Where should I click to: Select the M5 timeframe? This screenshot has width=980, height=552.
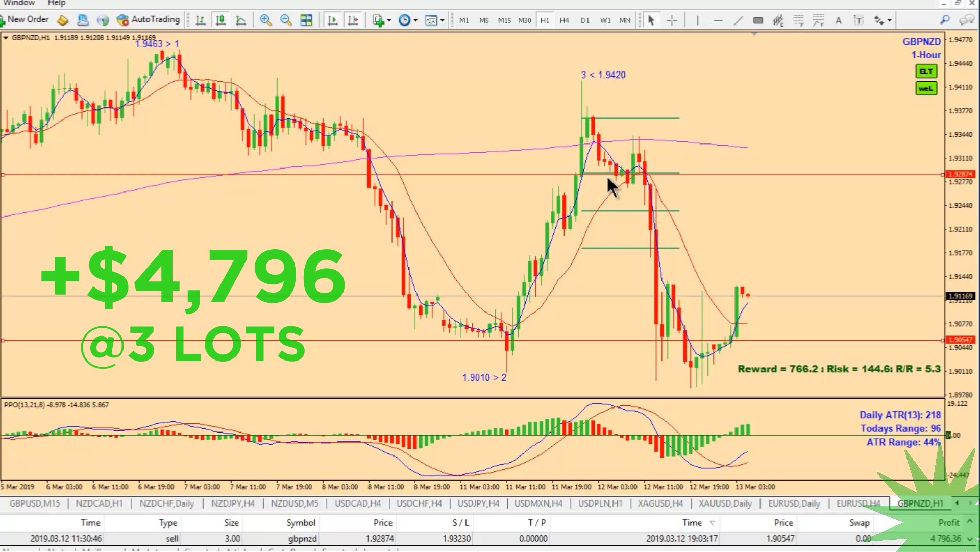point(484,20)
